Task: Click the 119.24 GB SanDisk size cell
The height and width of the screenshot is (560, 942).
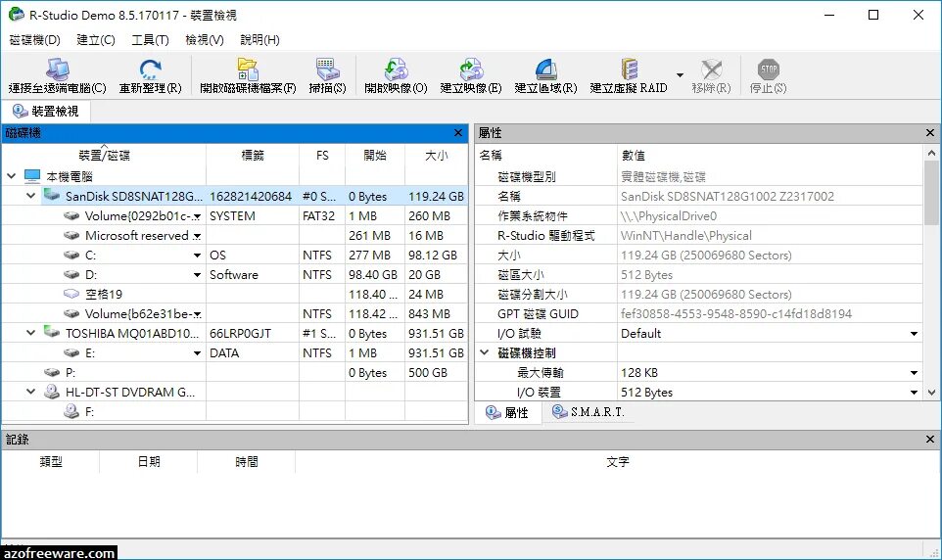Action: [x=436, y=197]
